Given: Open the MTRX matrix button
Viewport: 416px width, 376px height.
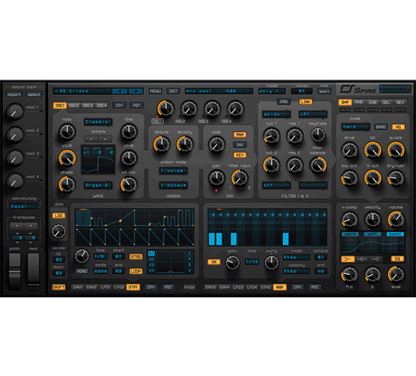Looking at the screenshot, I should tap(189, 287).
